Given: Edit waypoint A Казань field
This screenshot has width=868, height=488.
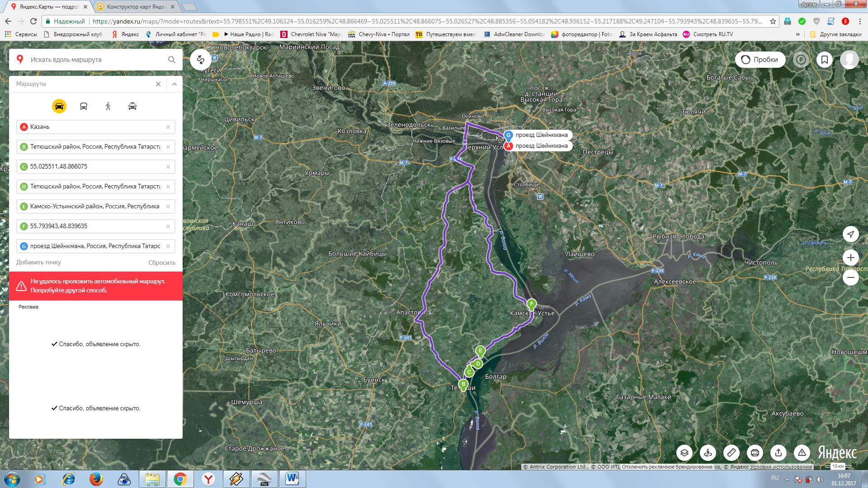Looking at the screenshot, I should (x=96, y=127).
